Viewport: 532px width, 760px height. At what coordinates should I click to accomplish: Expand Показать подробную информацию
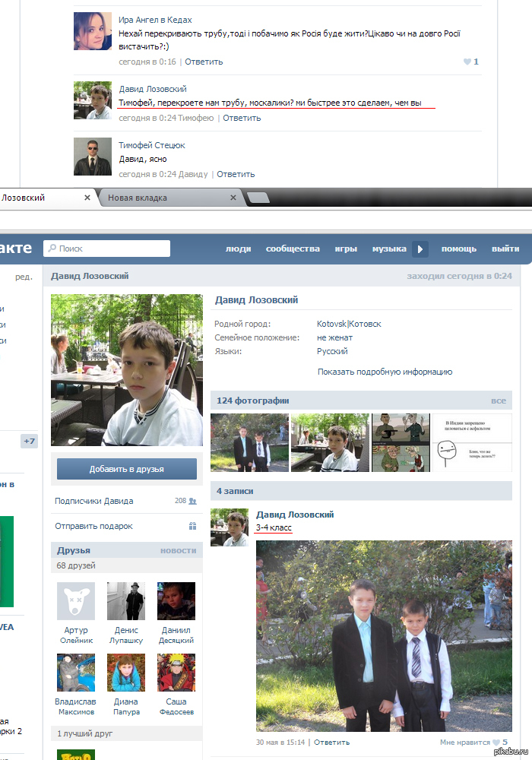pyautogui.click(x=385, y=372)
